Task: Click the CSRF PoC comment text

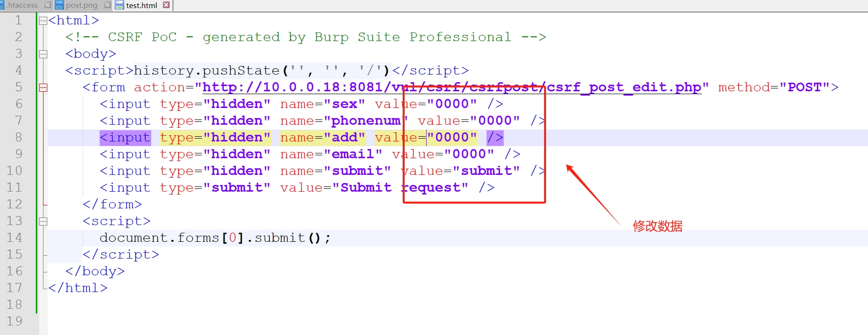Action: point(306,37)
